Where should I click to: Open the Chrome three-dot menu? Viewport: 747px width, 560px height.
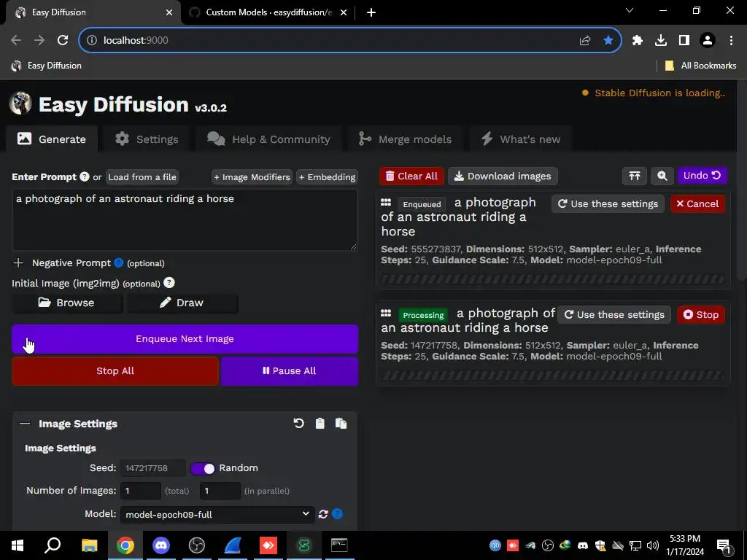coord(731,41)
